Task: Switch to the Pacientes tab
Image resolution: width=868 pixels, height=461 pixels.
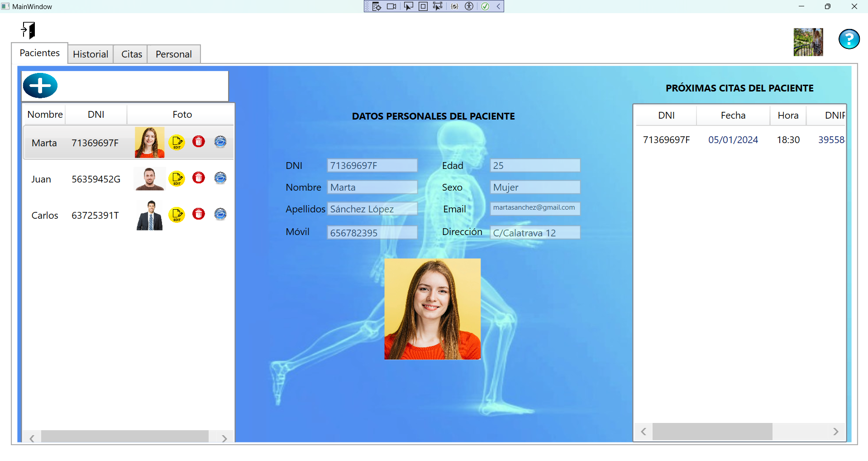Action: [x=40, y=53]
